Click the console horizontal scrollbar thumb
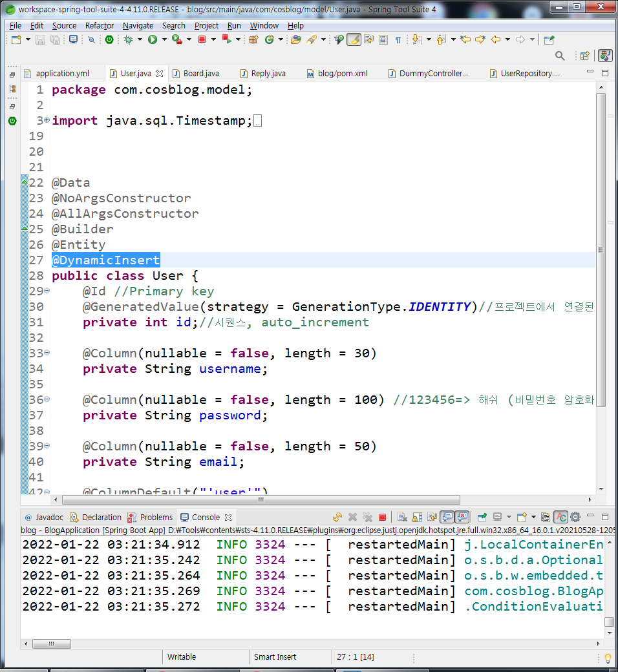The image size is (618, 672). [52, 644]
